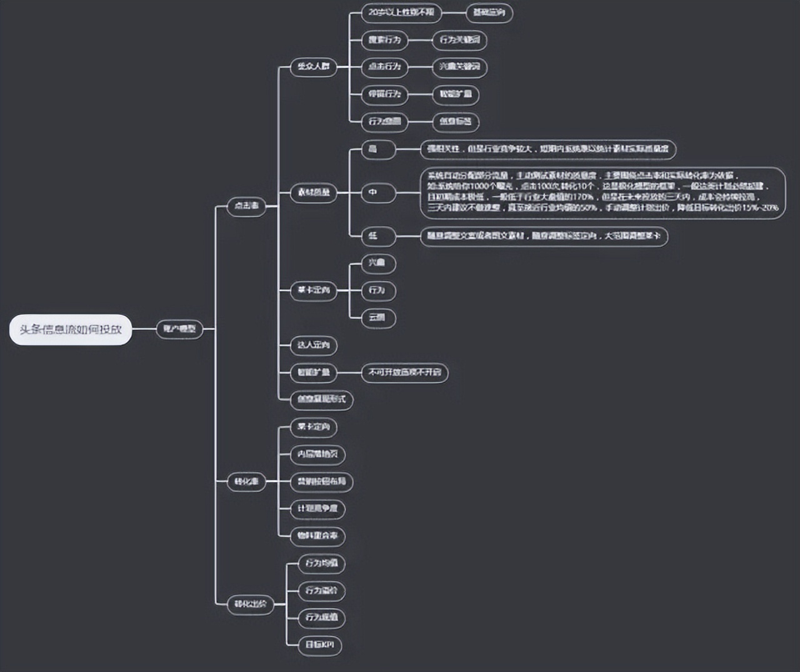
Task: Click the 创意展现形式 node
Action: click(322, 399)
